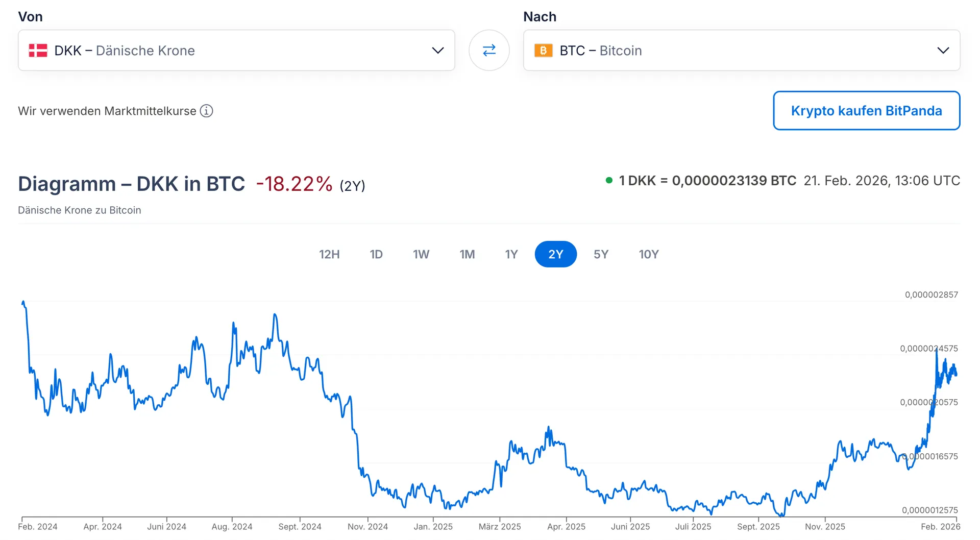Image resolution: width=980 pixels, height=540 pixels.
Task: Show the 1Y chart range
Action: [x=511, y=254]
